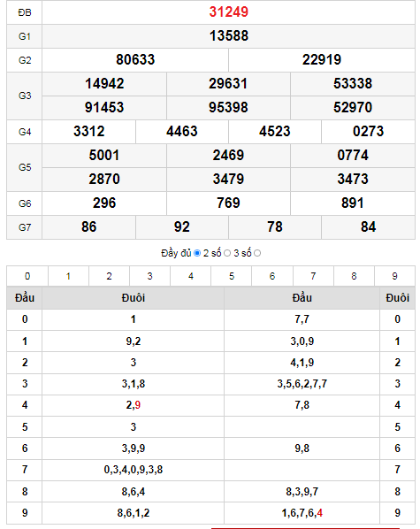Select the G6 result 769
Image resolution: width=420 pixels, height=529 pixels.
[x=228, y=203]
